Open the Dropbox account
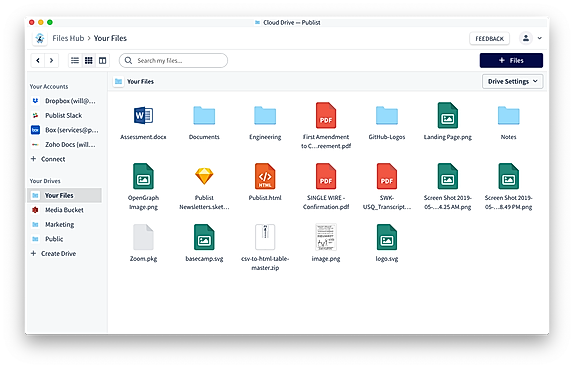The image size is (574, 368). [x=64, y=101]
